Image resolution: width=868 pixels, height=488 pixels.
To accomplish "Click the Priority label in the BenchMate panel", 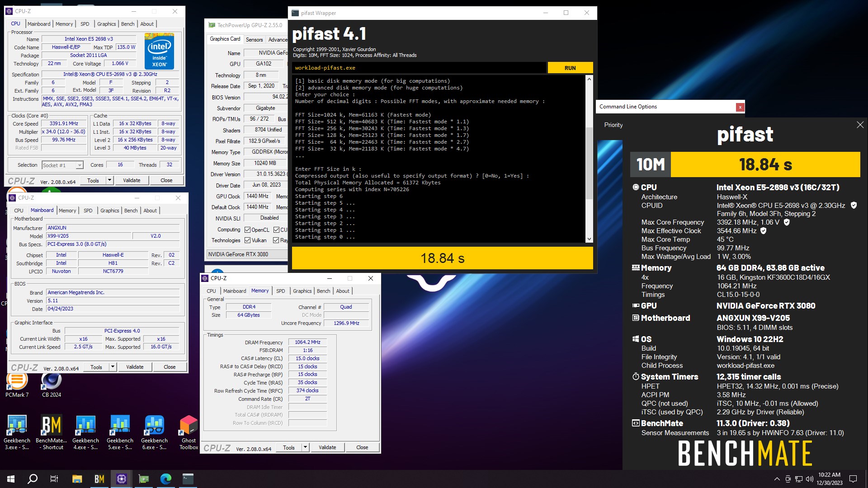I will click(x=613, y=125).
